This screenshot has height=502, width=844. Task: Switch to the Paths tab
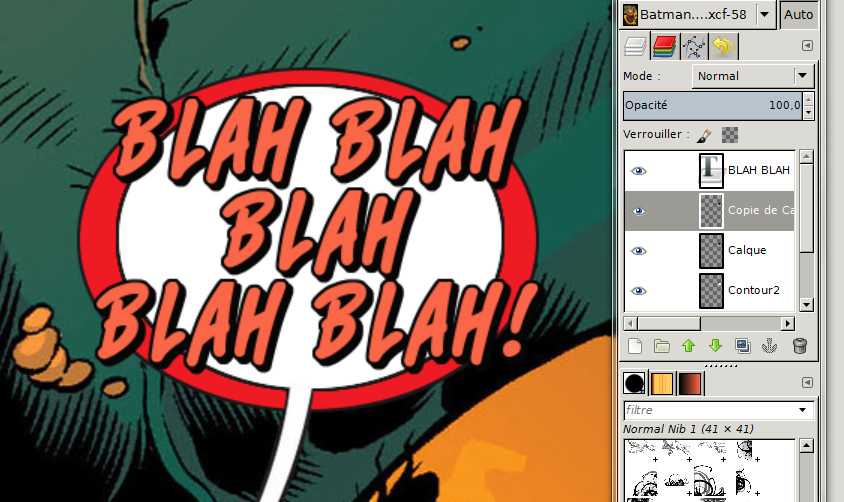(x=694, y=46)
